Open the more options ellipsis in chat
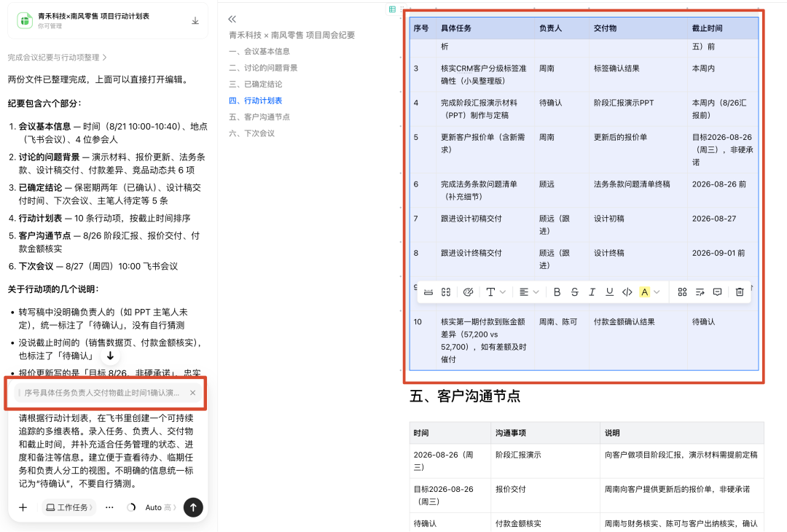Image resolution: width=787 pixels, height=532 pixels. click(109, 507)
